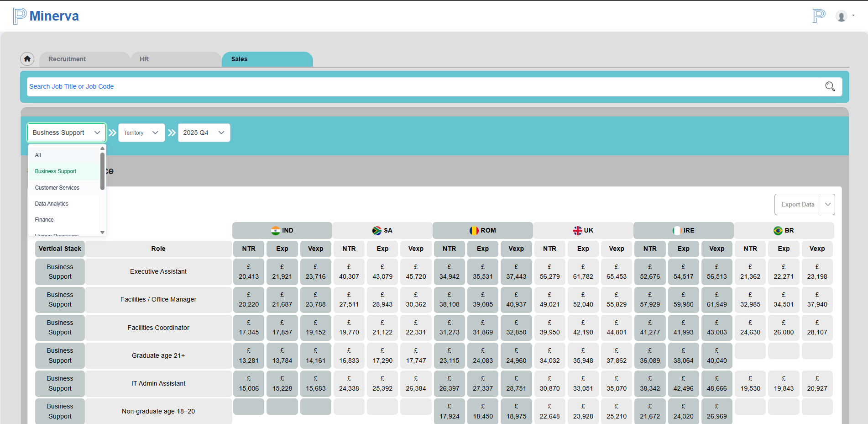Screen dimensions: 868x424
Task: Click the Export Data button
Action: (797, 204)
